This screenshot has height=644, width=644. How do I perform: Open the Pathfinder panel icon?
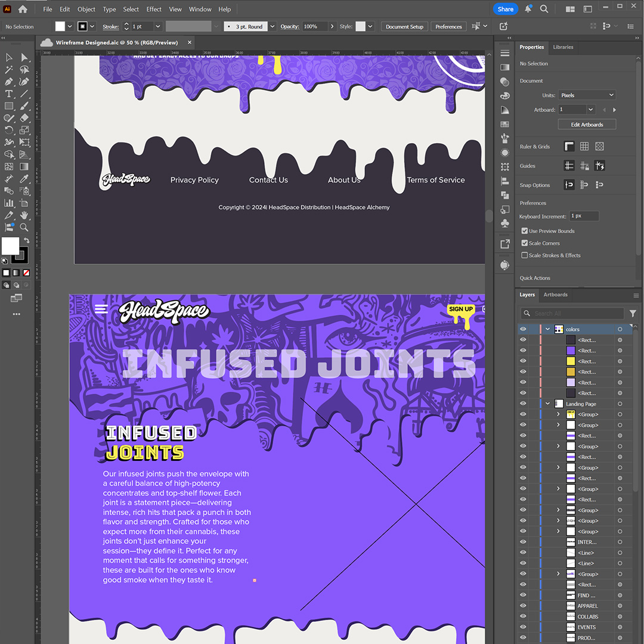pyautogui.click(x=505, y=195)
